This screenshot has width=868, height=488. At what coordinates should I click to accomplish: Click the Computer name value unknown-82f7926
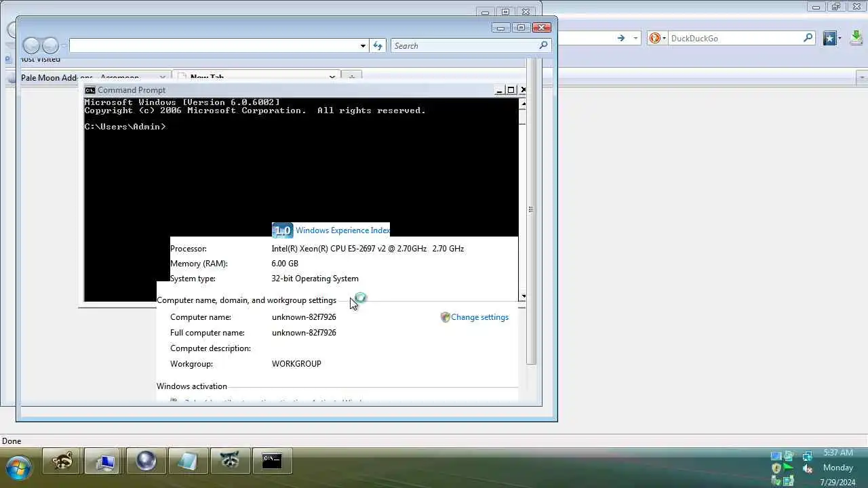point(304,317)
